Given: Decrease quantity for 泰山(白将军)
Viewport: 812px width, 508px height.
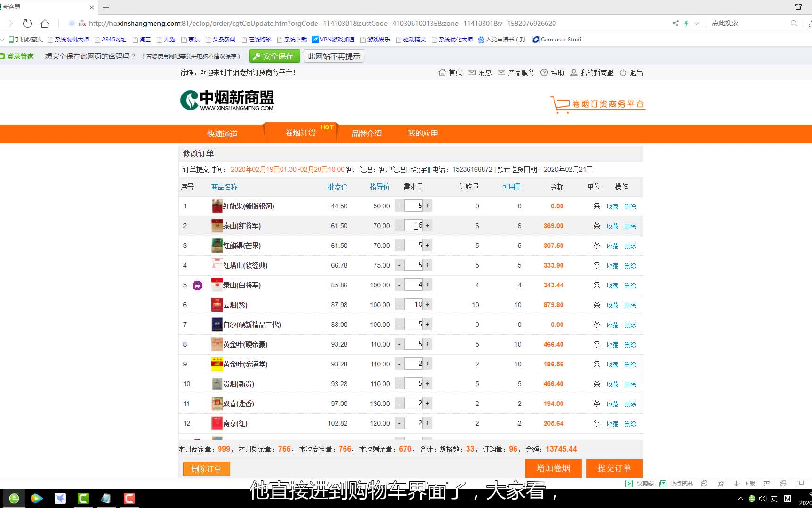Looking at the screenshot, I should [399, 285].
